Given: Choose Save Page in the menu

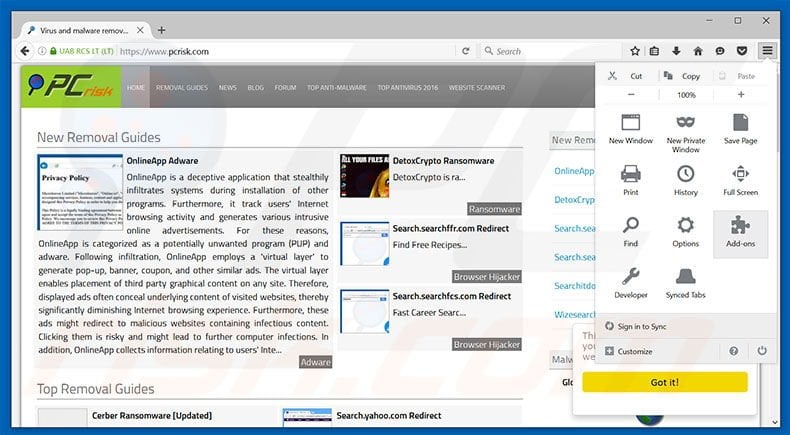Looking at the screenshot, I should [x=740, y=130].
